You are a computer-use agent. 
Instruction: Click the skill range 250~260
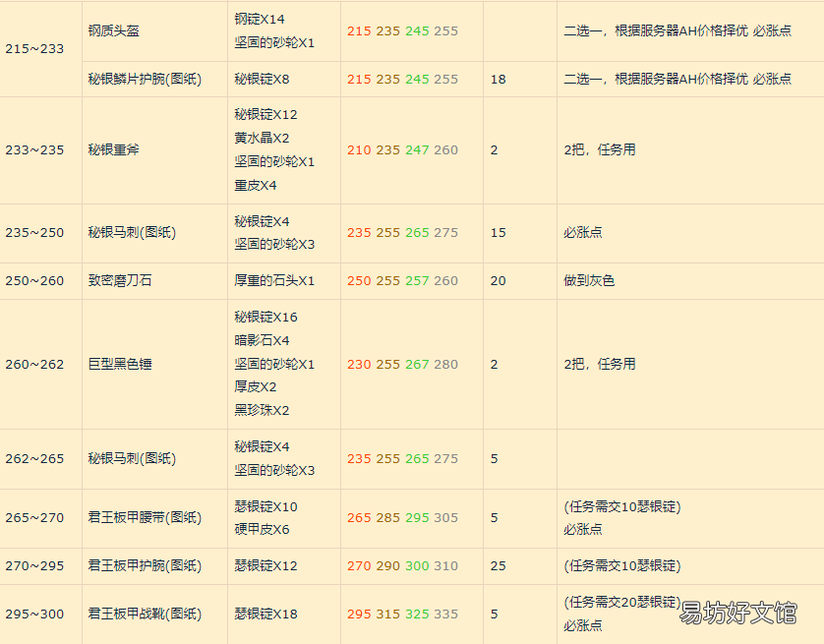(x=34, y=281)
